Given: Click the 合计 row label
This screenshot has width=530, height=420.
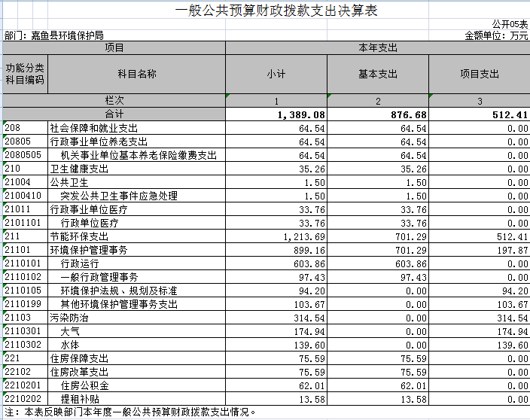Looking at the screenshot, I should tap(114, 114).
